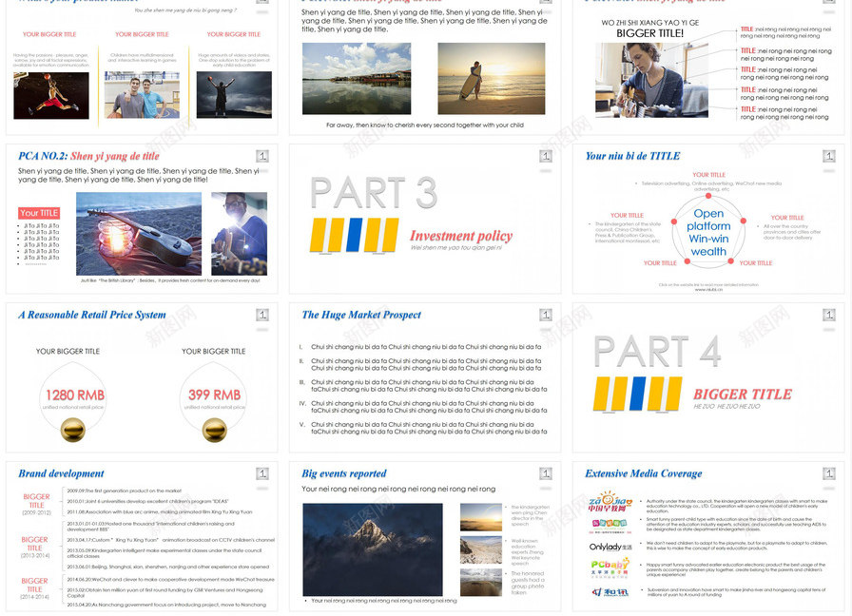
Task: Click the PART 3 text
Action: click(374, 192)
